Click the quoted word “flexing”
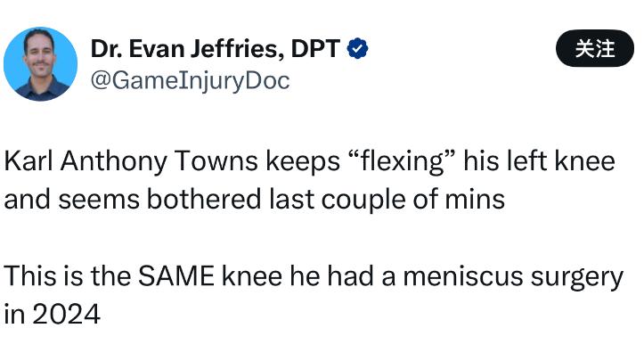This screenshot has height=361, width=644. 402,161
